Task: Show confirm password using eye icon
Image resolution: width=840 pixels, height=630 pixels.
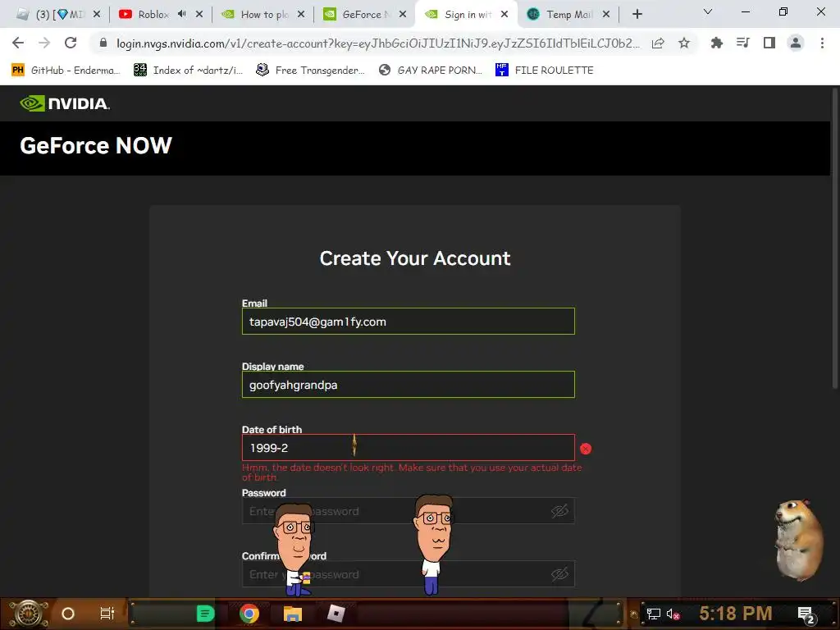Action: click(559, 574)
